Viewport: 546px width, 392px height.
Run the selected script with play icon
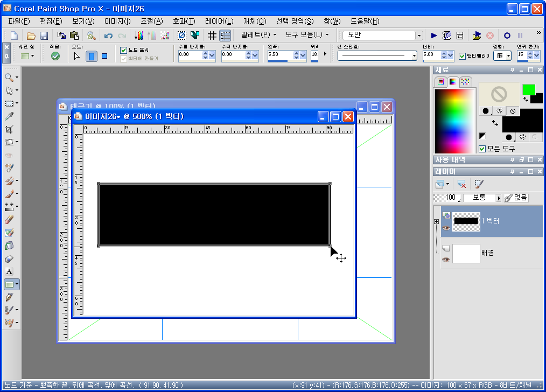click(x=433, y=36)
